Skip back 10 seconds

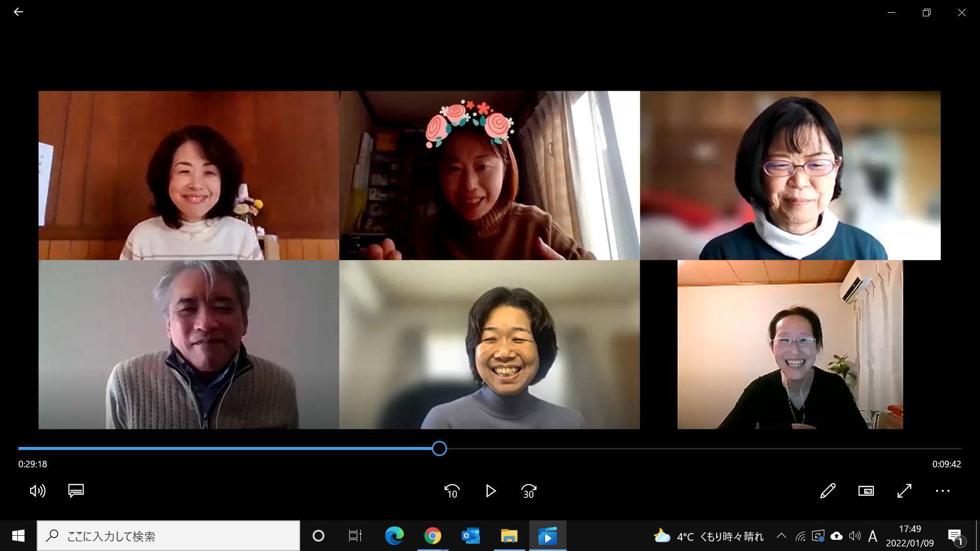tap(452, 491)
